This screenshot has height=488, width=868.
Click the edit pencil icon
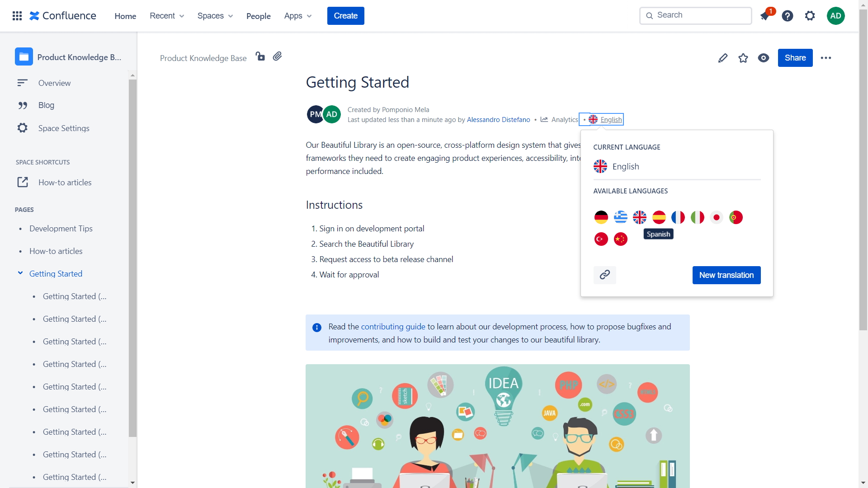click(722, 58)
